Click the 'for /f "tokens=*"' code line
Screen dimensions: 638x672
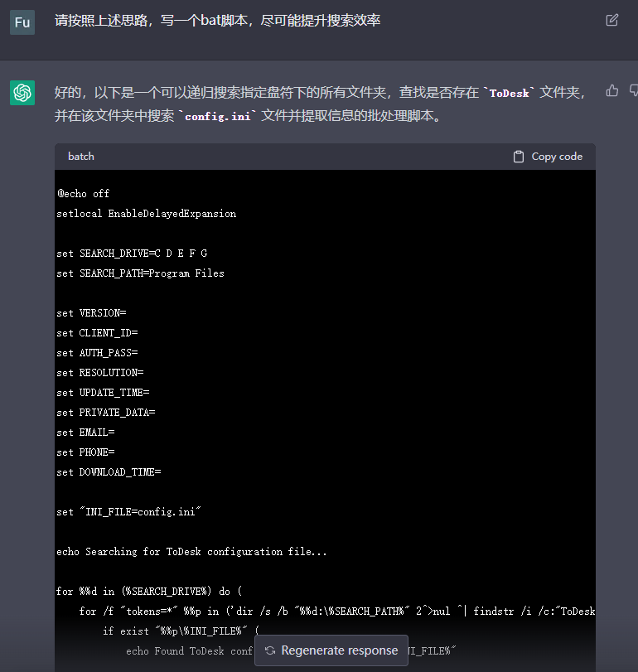(336, 612)
